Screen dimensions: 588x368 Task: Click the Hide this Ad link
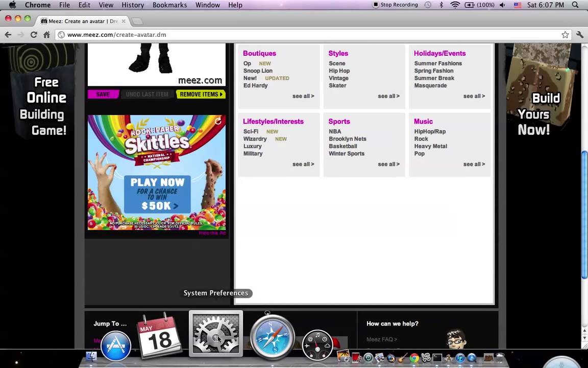212,233
